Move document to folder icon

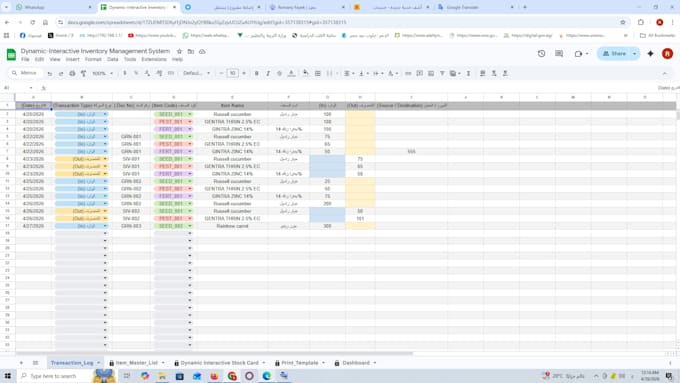(x=191, y=51)
